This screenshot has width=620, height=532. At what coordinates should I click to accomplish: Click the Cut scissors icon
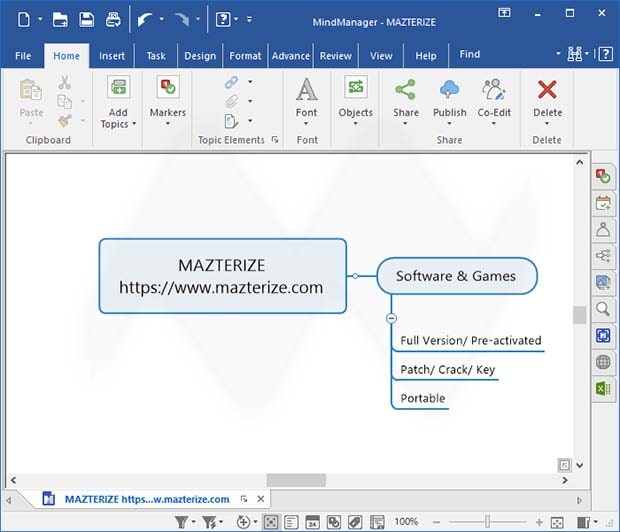(64, 82)
